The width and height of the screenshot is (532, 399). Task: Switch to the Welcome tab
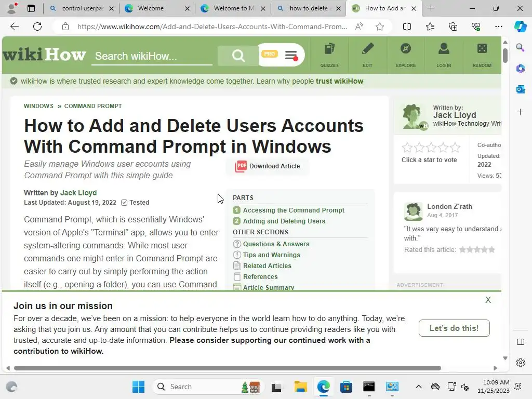tap(157, 8)
